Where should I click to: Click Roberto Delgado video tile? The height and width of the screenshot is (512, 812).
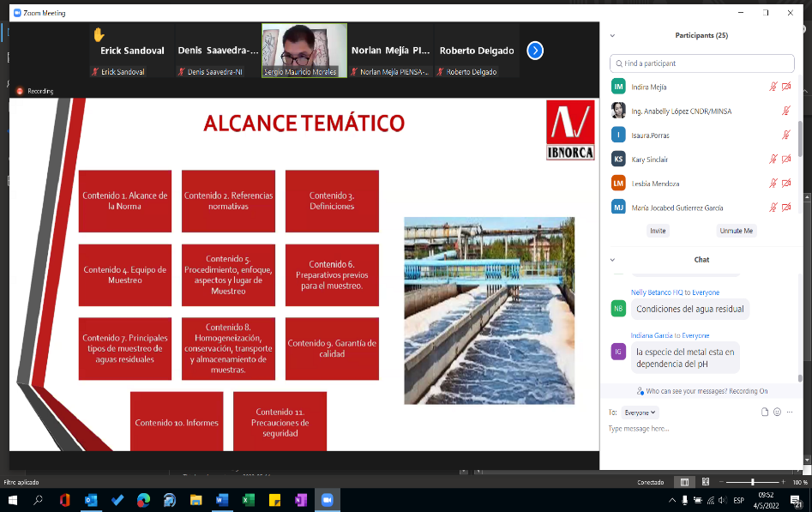(x=477, y=51)
